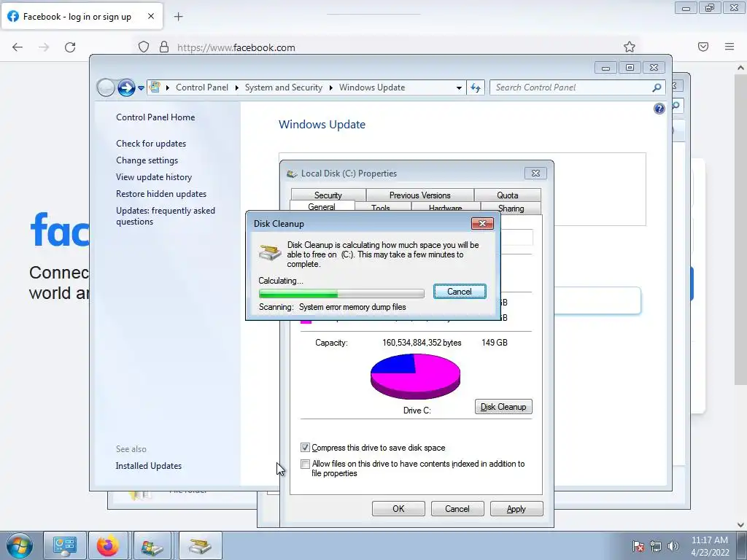Click Cancel in Local Disk Properties
The height and width of the screenshot is (560, 747).
tap(457, 508)
